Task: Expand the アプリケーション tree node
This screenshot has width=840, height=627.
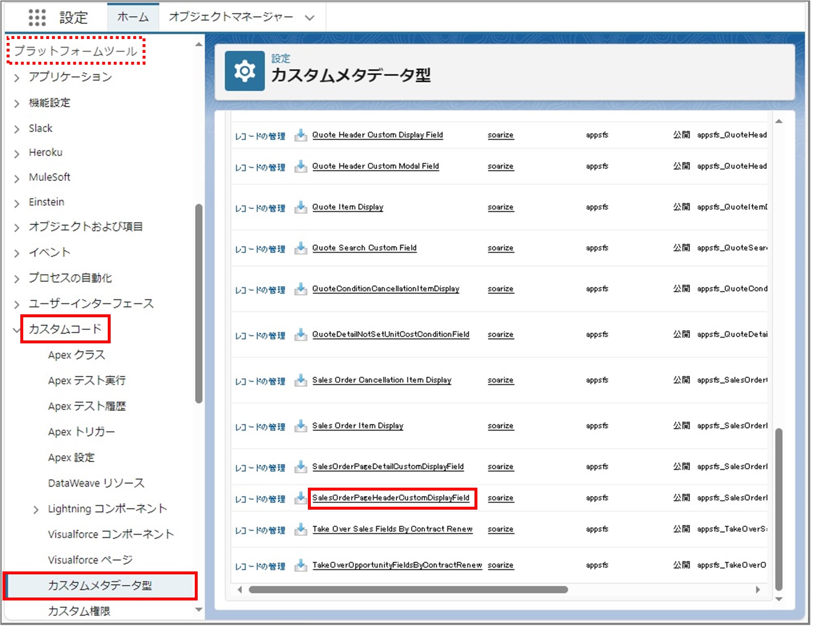Action: (x=17, y=78)
